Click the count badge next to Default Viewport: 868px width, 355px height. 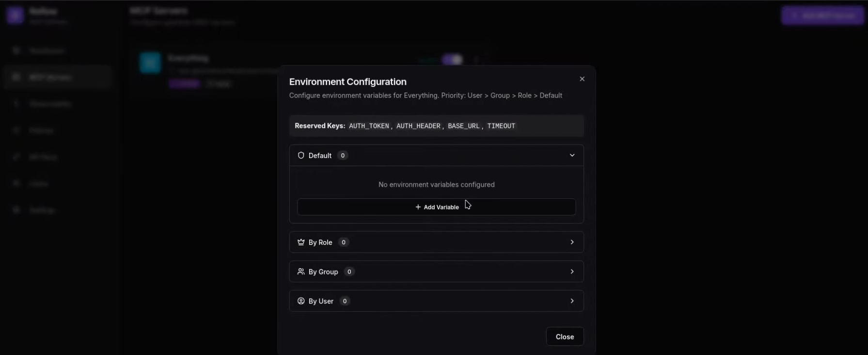(x=343, y=155)
